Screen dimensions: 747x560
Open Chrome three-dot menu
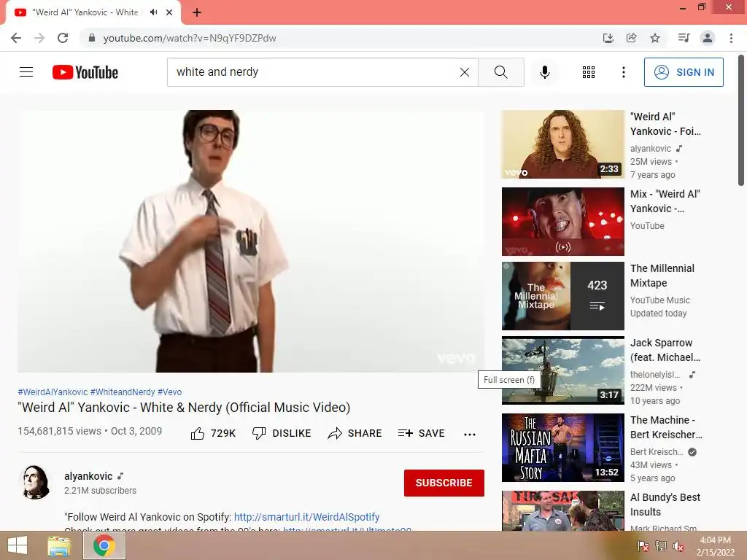tap(731, 38)
